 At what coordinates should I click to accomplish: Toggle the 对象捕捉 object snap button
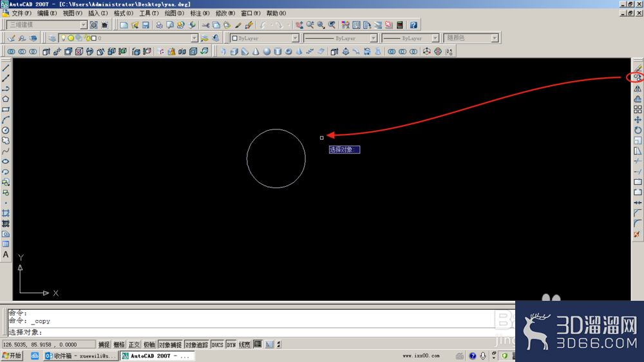(170, 345)
